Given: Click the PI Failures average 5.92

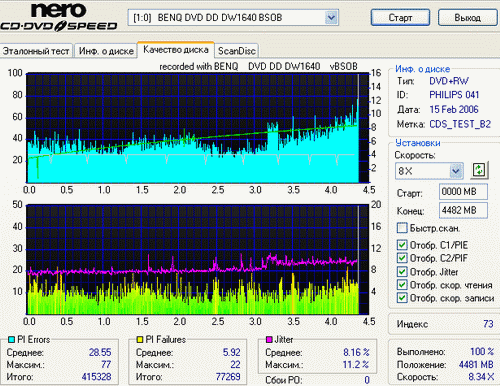Looking at the screenshot, I should coord(231,352).
